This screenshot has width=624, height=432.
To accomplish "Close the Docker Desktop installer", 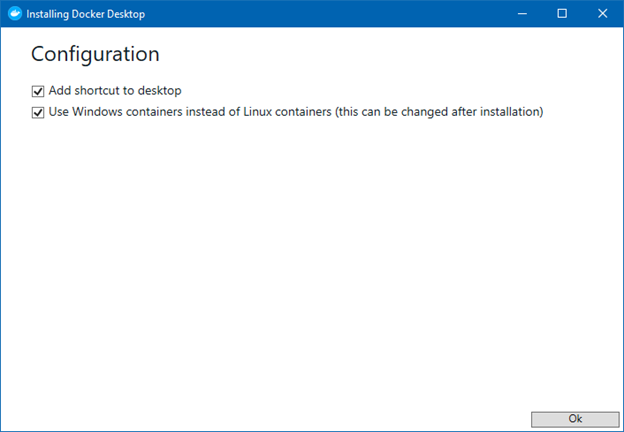I will point(603,14).
